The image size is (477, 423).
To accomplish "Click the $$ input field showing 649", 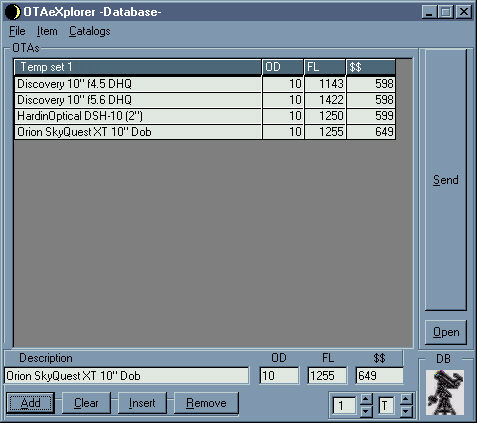I will point(379,376).
